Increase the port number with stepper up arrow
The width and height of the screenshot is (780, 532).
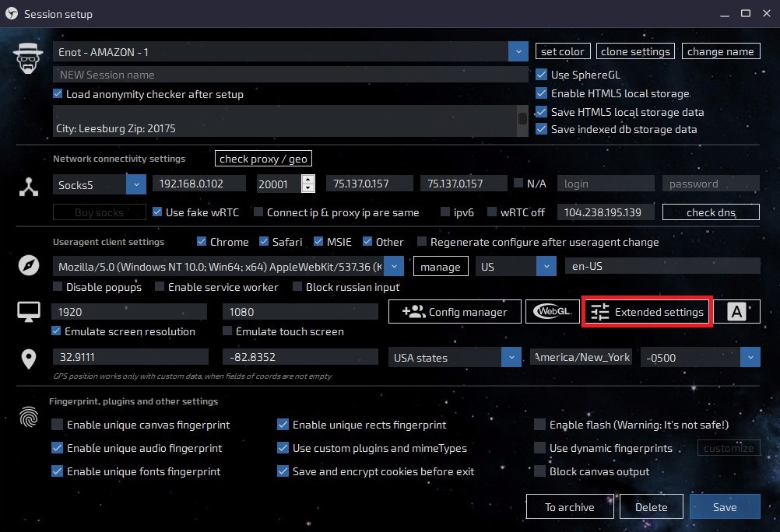308,180
